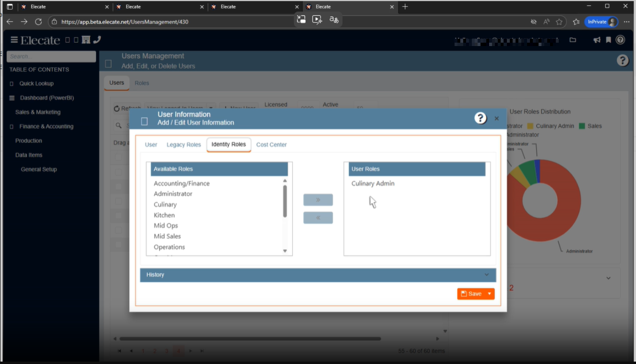Click the bookmark icon in top header
This screenshot has width=636, height=364.
click(x=608, y=40)
